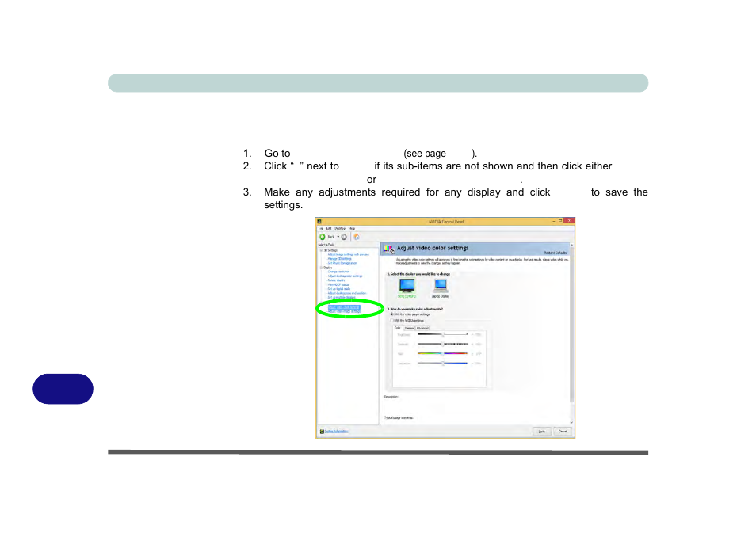Select the external monitor display icon
Viewport: 756px width, 533px height.
coord(407,286)
